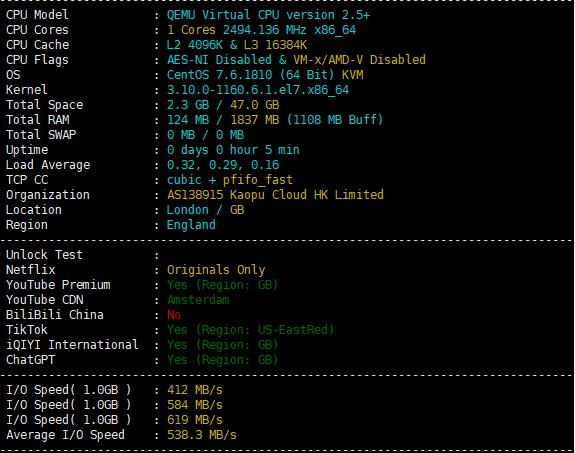Click the AS138915 Kaopu Cloud HK Limited text
Screen dimensions: 575x453
coord(275,195)
